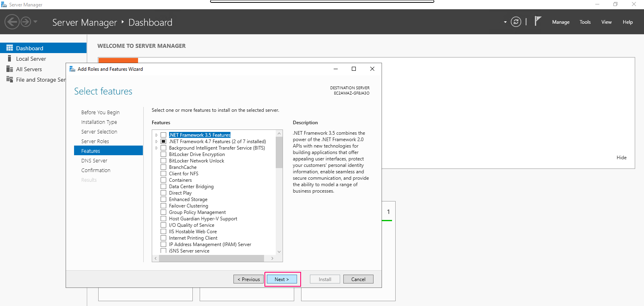Check the Containers feature checkbox
The width and height of the screenshot is (644, 306).
coord(163,180)
